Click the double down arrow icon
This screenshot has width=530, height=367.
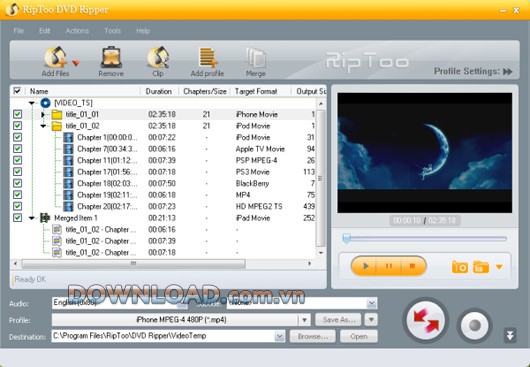click(x=510, y=335)
